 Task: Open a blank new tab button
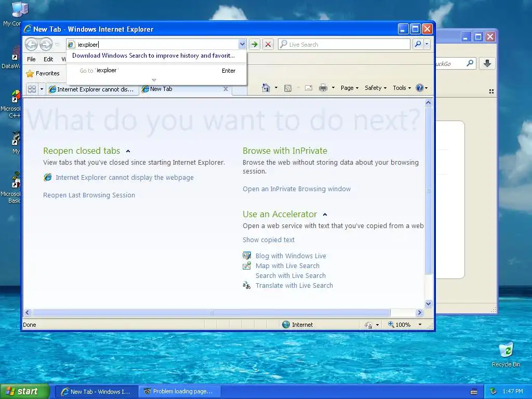pos(240,90)
